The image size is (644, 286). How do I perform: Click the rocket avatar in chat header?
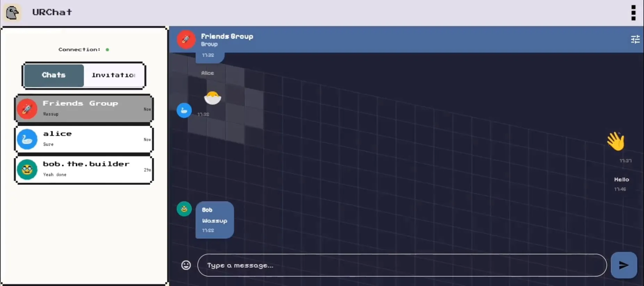pos(186,39)
